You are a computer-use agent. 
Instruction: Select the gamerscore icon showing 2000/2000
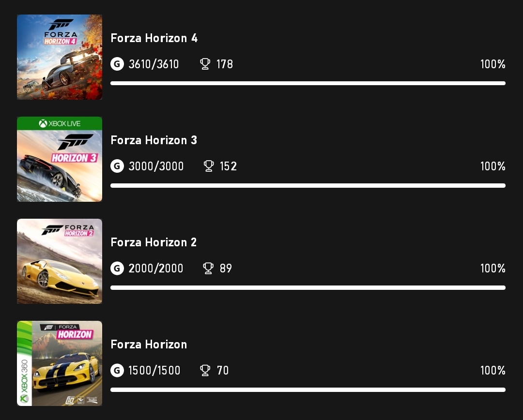coord(117,268)
